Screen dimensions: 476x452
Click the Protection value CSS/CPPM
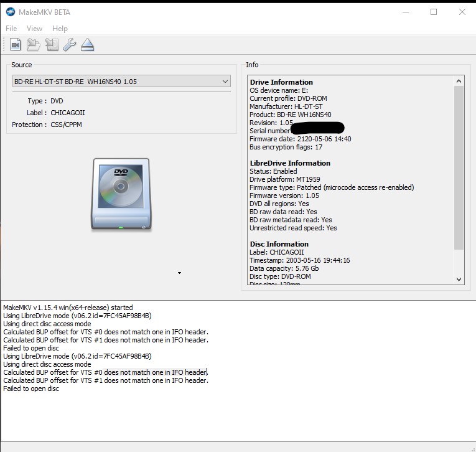click(x=66, y=125)
